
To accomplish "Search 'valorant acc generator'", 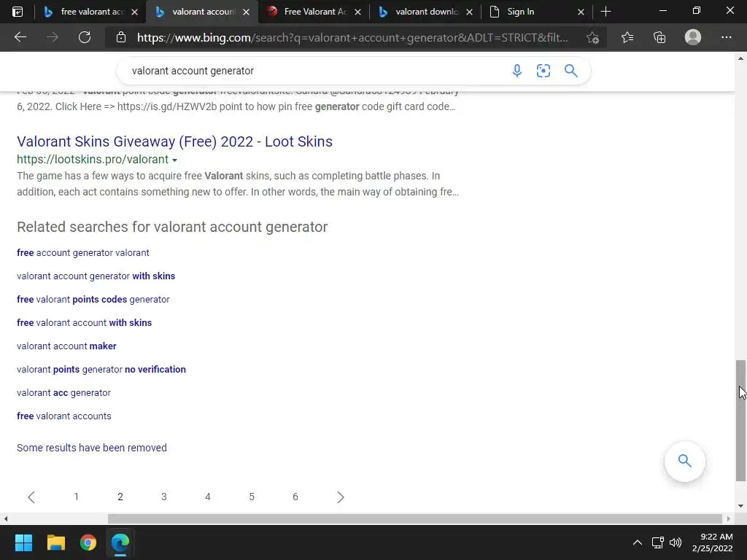I will click(64, 393).
